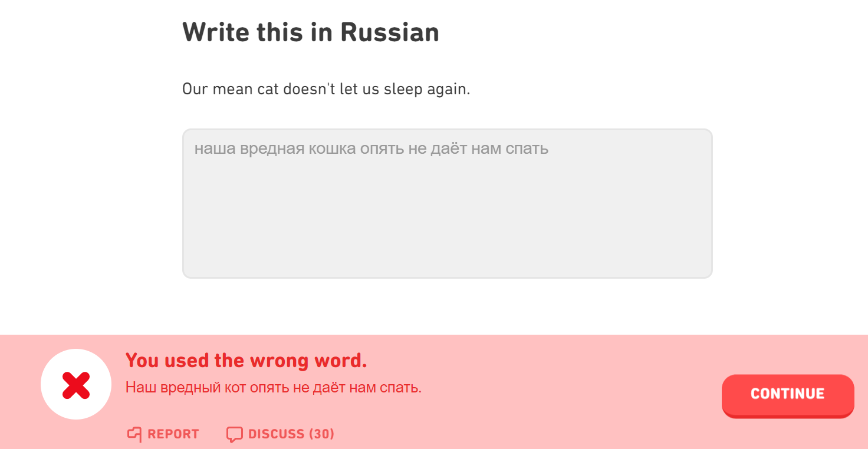
Task: Click the speech bubble icon next to DISCUSS
Action: (x=234, y=434)
